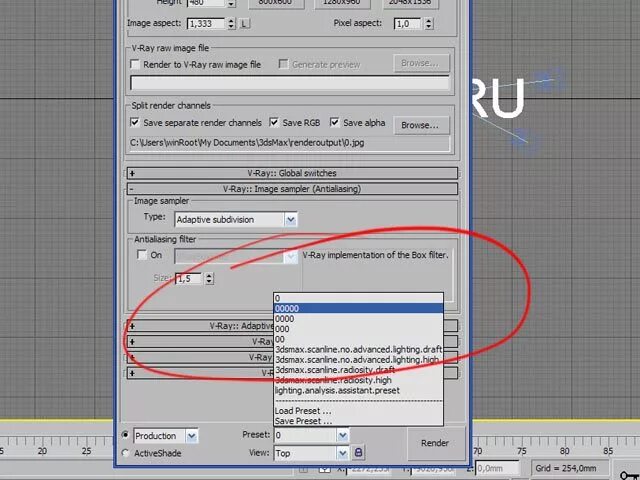Click the L lock button beside Image aspect
Screen dimensions: 640x480
click(x=244, y=24)
